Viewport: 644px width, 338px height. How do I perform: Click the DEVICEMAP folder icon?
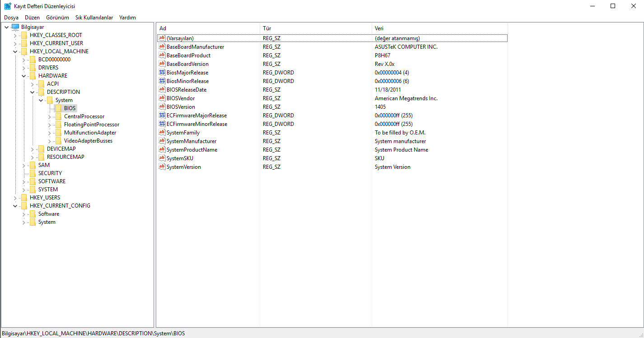41,149
